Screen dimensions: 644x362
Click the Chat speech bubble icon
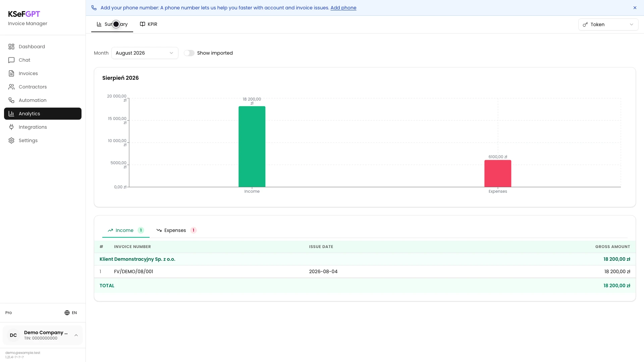click(x=11, y=60)
